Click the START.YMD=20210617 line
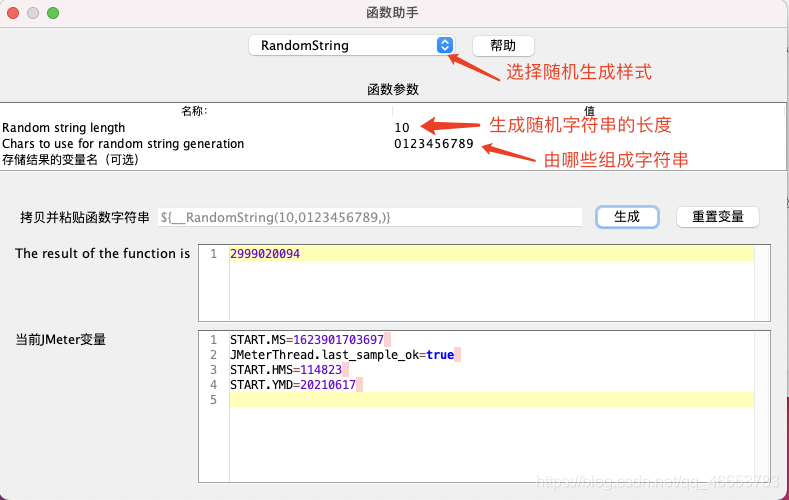 293,385
